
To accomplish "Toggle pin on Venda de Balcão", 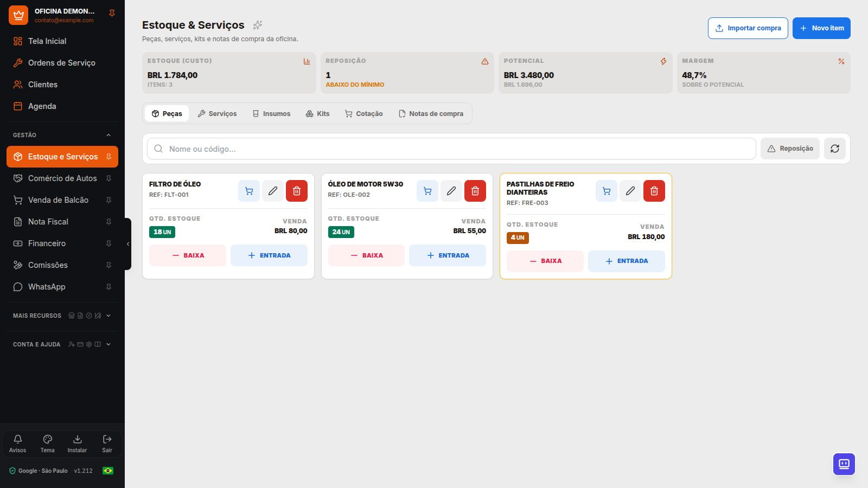I will [108, 200].
